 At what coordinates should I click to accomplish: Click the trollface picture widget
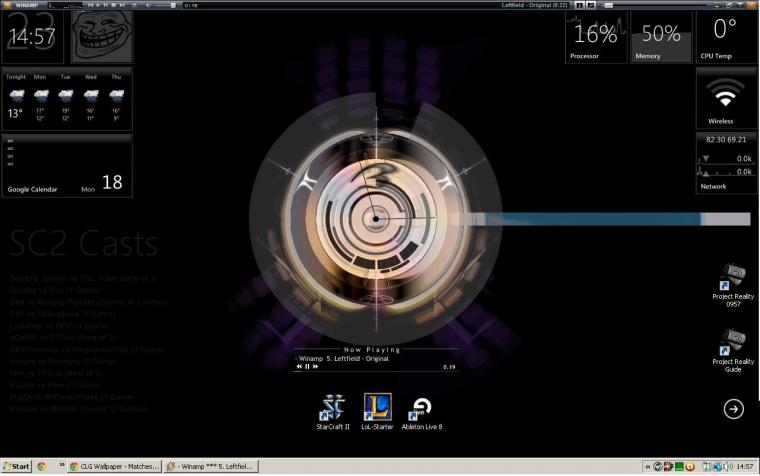(x=102, y=37)
